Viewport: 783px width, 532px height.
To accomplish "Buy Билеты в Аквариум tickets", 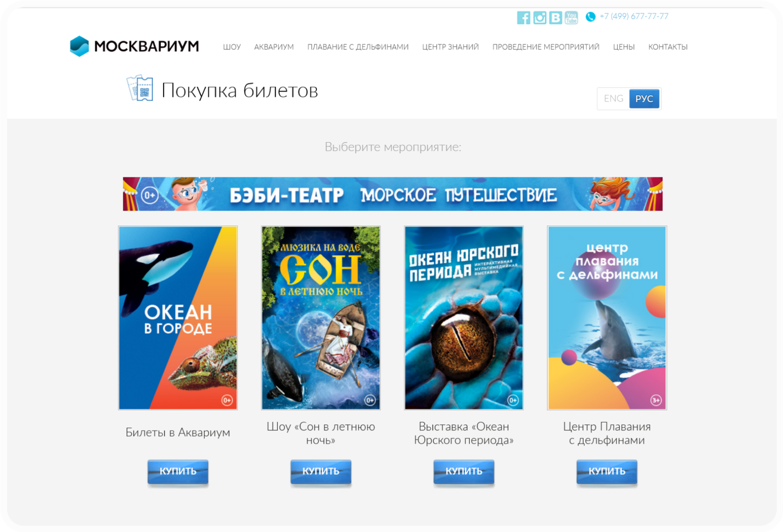I will point(178,471).
